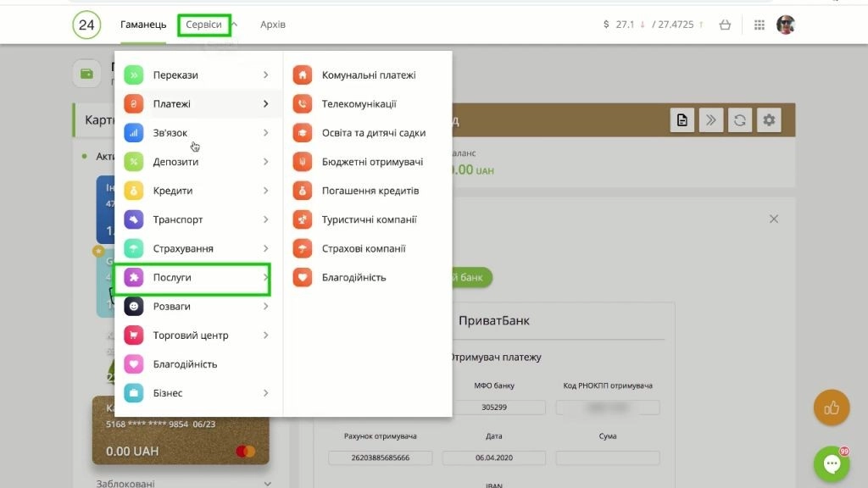The image size is (868, 488).
Task: Click the double-arrow transfer card button
Action: (711, 120)
